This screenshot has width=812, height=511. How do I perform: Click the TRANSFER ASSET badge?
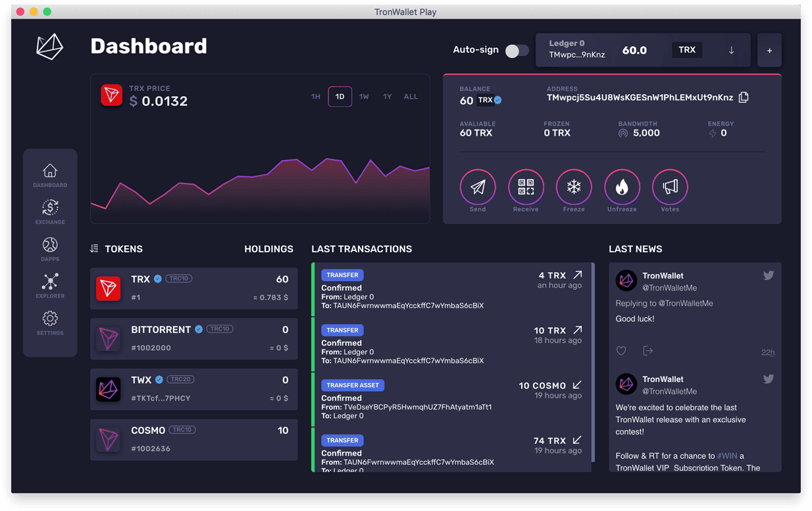[x=353, y=385]
